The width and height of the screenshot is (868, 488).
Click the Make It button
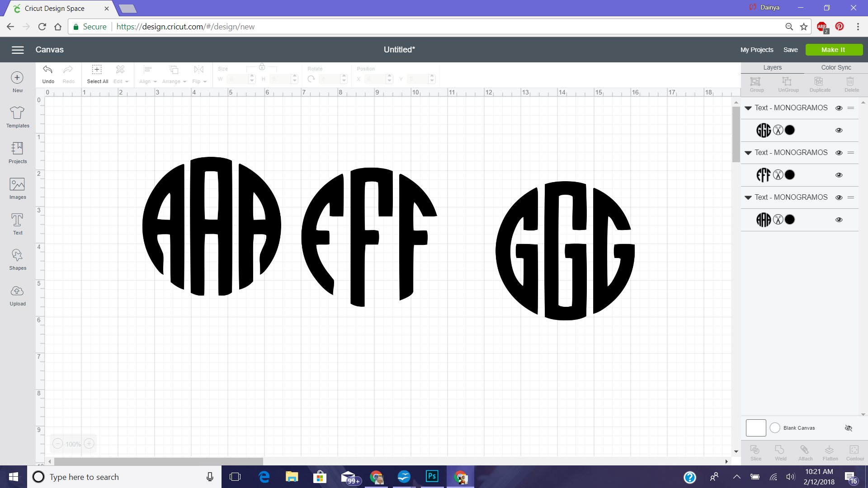(x=834, y=50)
